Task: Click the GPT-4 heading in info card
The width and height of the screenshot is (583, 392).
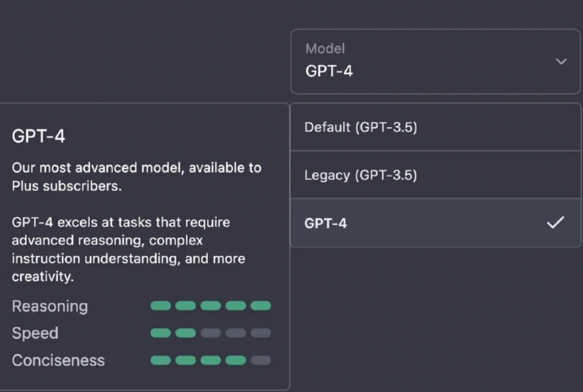Action: (38, 136)
